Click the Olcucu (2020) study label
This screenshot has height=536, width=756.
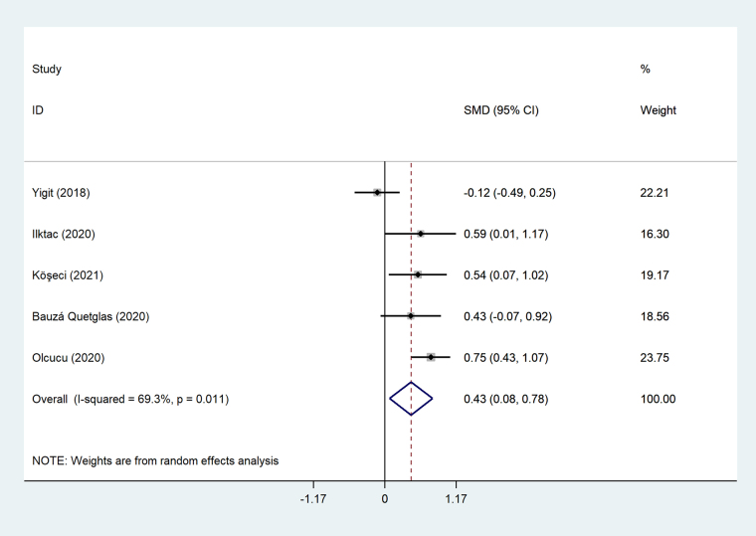point(70,357)
